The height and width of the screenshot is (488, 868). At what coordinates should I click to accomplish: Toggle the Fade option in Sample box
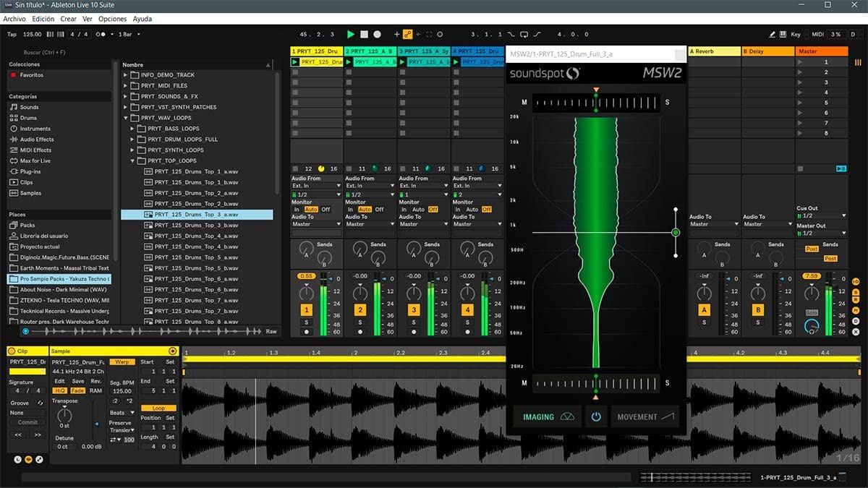point(77,390)
